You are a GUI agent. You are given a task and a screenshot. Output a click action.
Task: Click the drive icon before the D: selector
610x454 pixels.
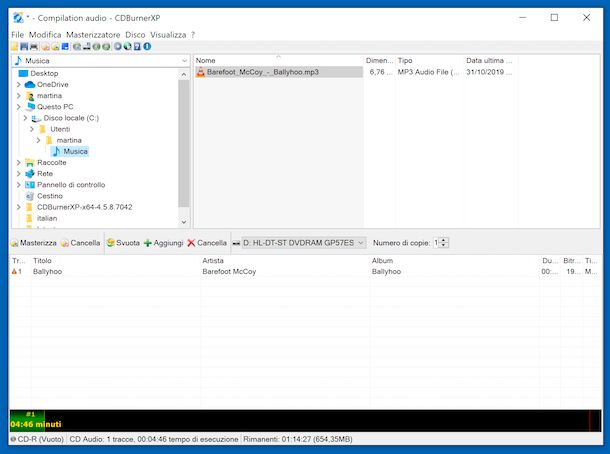click(x=236, y=243)
